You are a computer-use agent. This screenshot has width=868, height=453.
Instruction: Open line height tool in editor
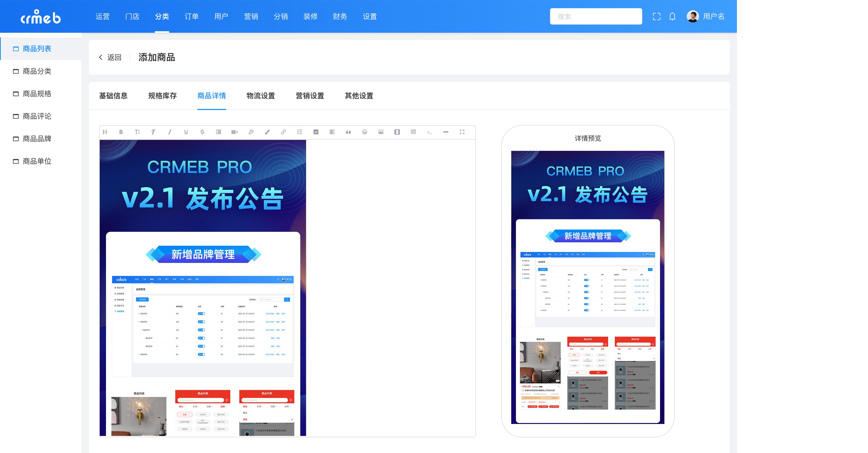(x=235, y=132)
